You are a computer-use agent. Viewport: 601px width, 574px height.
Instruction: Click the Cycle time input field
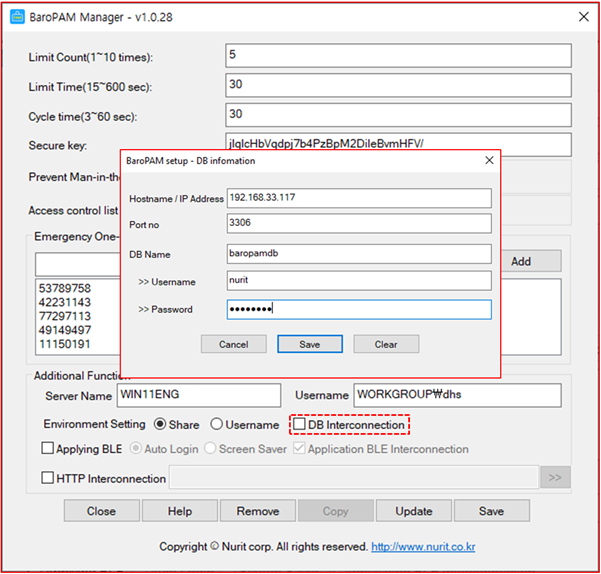tap(399, 115)
